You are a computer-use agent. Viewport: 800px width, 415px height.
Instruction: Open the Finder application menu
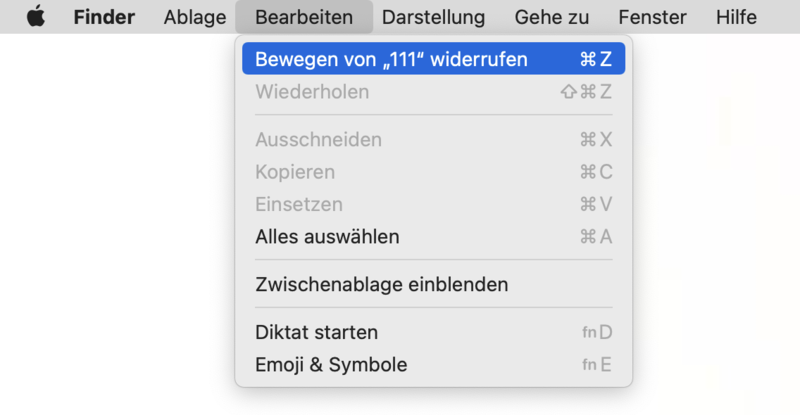coord(103,17)
